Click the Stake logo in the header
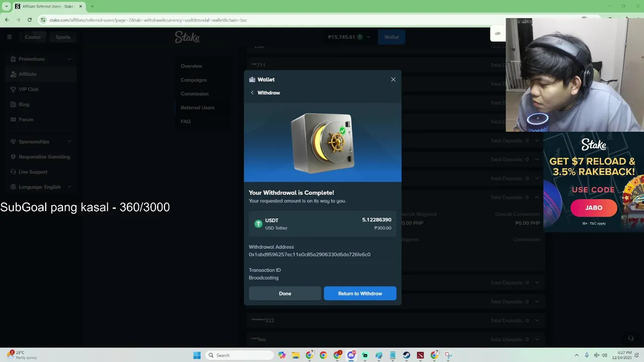 (x=187, y=37)
